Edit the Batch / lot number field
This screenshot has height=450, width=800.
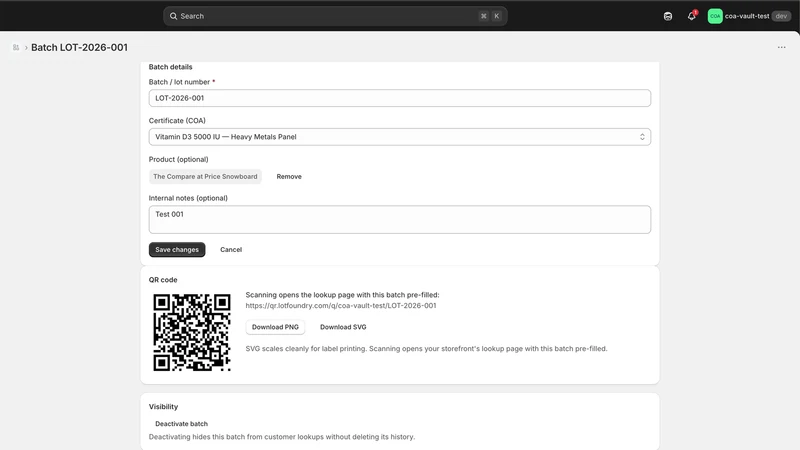point(399,98)
